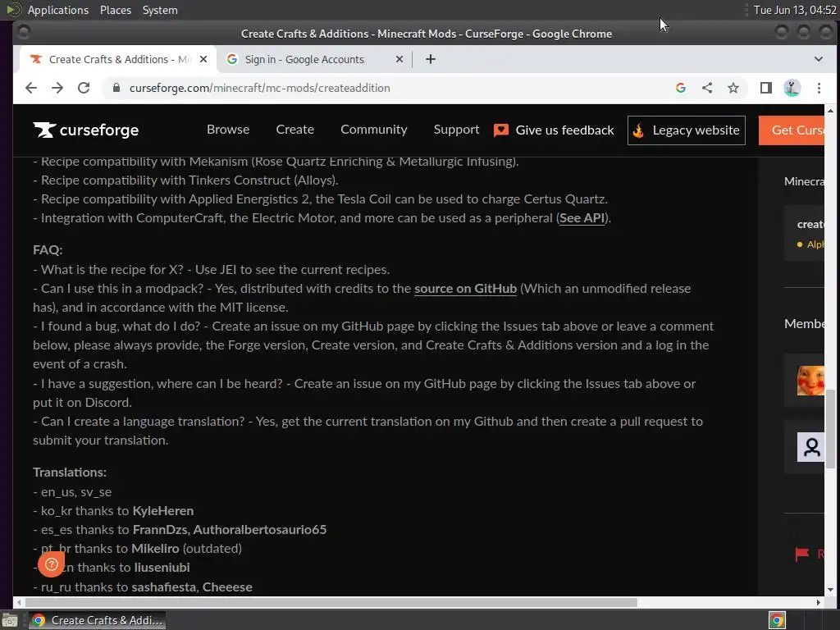
Task: Click the FrannDzs, Authoralbertosaurio65 text
Action: click(230, 529)
